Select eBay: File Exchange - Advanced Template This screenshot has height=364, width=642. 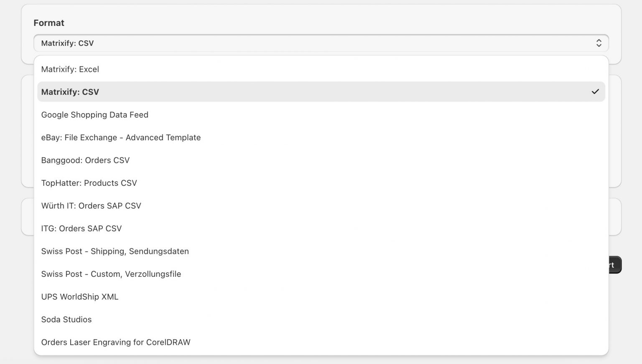point(121,137)
